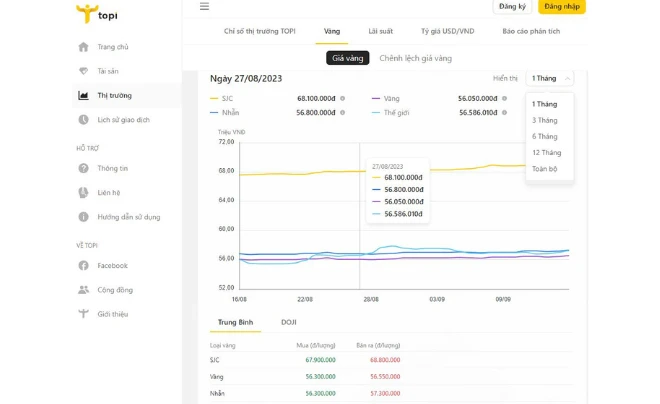This screenshot has height=404, width=660.
Task: Click the Đăng nhập button
Action: point(562,7)
